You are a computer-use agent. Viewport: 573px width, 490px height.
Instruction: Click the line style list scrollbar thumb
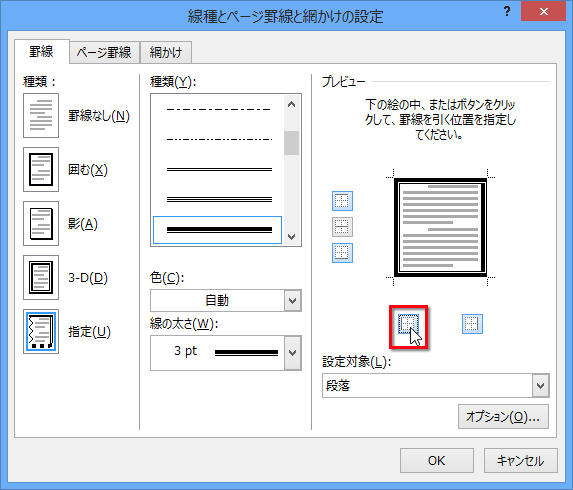[x=291, y=143]
